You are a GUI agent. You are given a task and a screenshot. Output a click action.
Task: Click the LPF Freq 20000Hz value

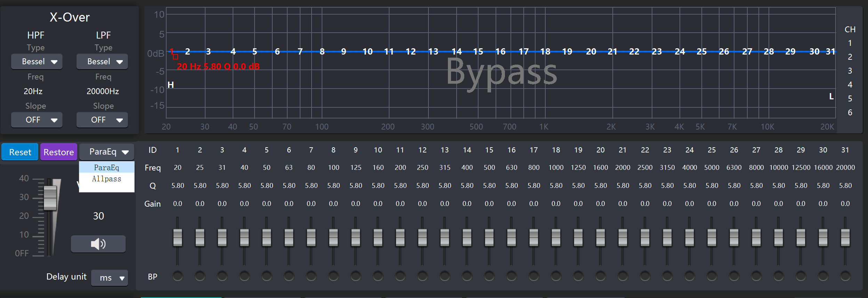103,91
